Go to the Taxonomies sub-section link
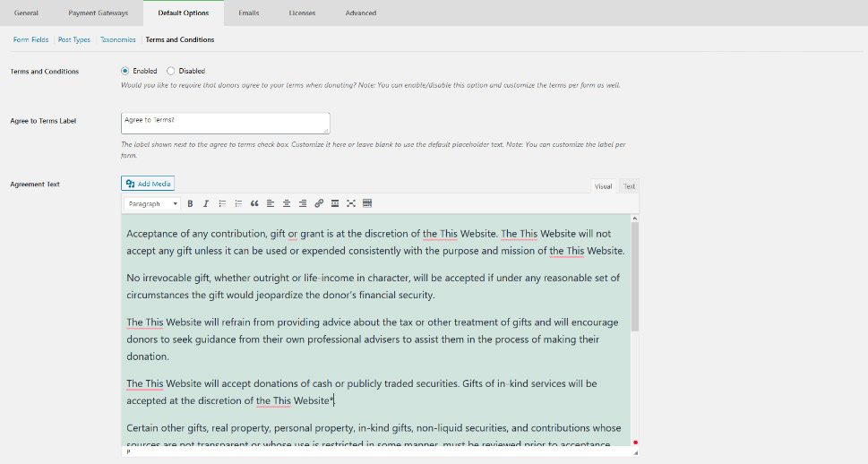The width and height of the screenshot is (868, 464). point(118,39)
